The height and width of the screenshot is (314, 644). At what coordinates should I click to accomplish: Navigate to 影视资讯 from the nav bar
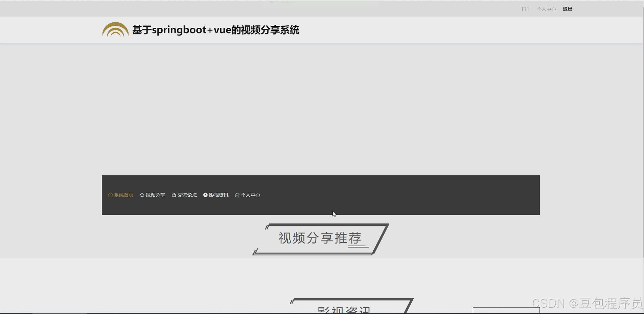tap(218, 195)
